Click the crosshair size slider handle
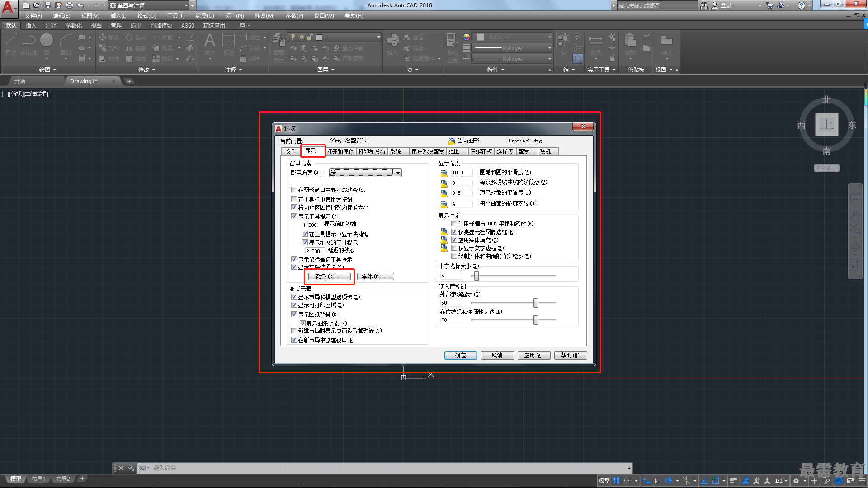Viewport: 868px width, 488px height. click(x=476, y=276)
